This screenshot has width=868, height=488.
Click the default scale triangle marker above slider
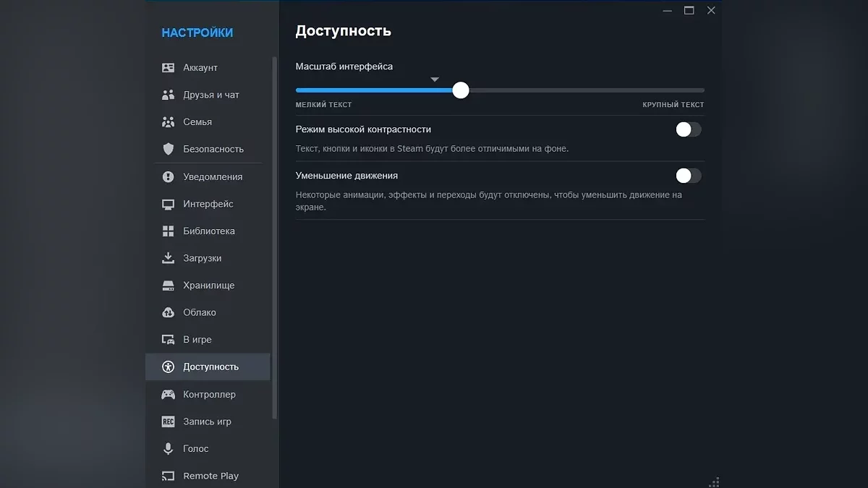tap(435, 80)
